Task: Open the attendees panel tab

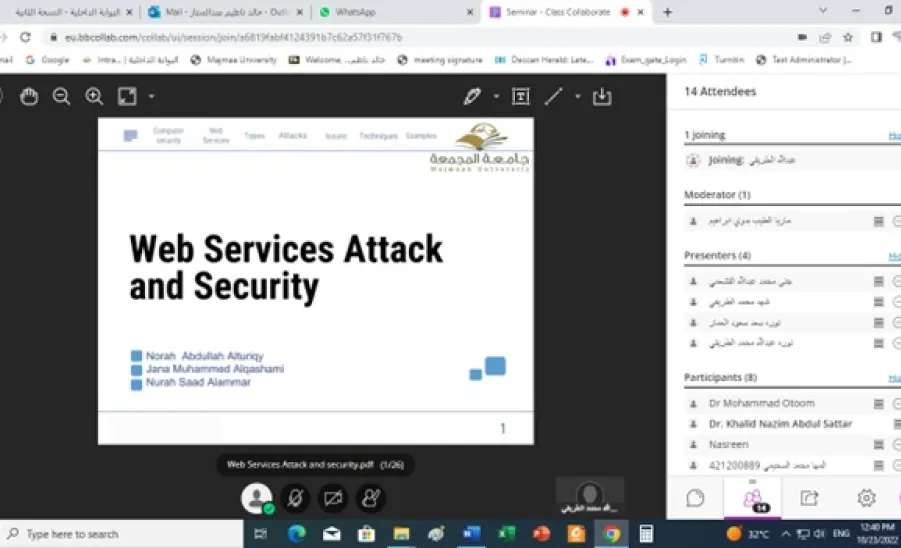Action: point(753,499)
